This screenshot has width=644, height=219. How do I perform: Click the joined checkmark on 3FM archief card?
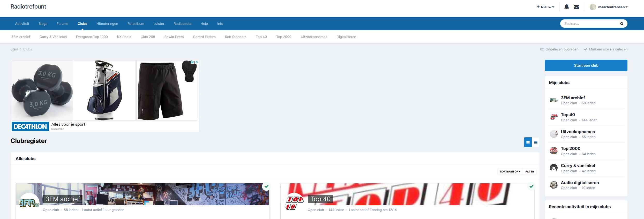(266, 186)
